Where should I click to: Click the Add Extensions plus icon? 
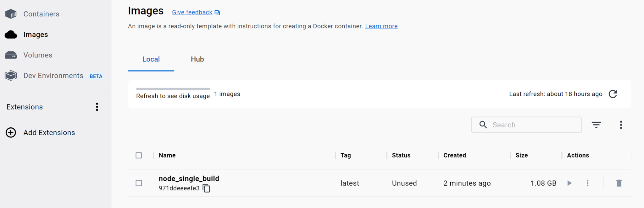(11, 132)
